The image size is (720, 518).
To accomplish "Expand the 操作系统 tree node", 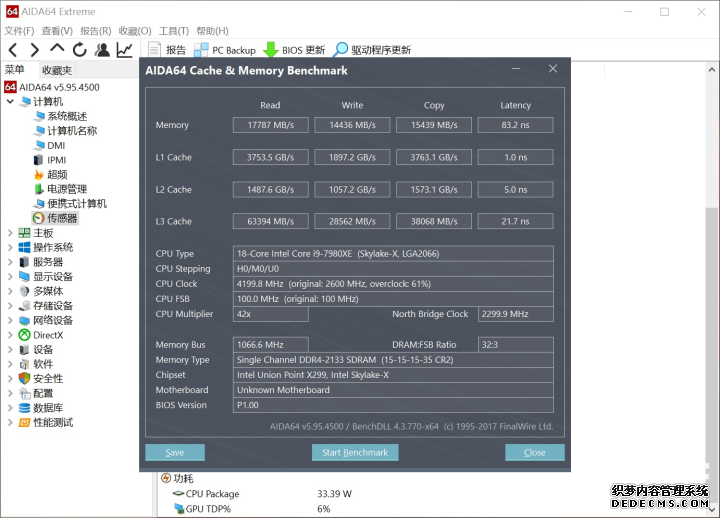I will coord(10,248).
